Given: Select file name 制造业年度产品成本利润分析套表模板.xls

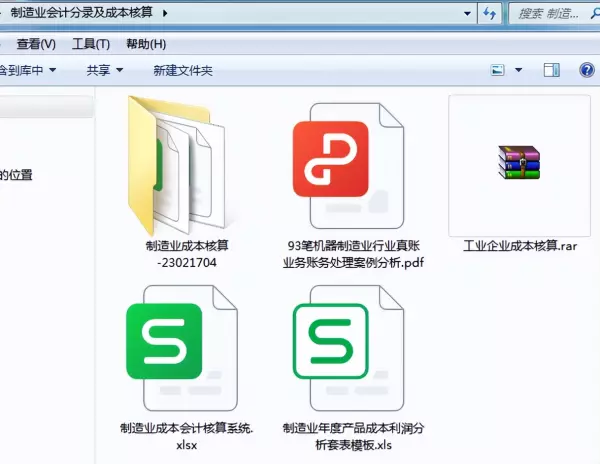Looking at the screenshot, I should (x=353, y=436).
